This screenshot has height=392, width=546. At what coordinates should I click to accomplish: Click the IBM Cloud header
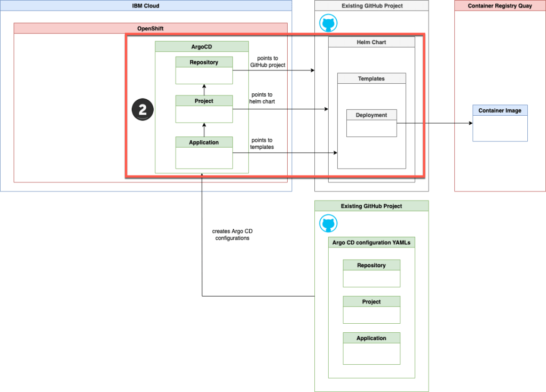146,6
